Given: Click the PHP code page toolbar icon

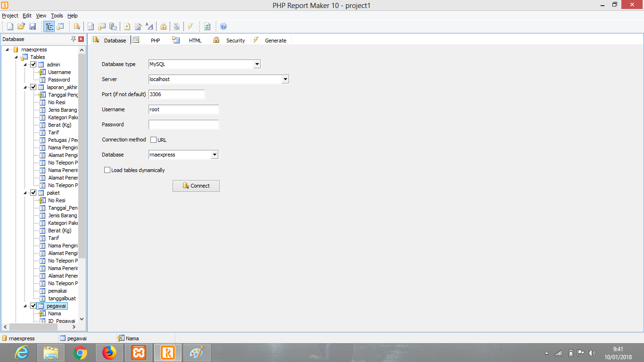Looking at the screenshot, I should pyautogui.click(x=91, y=26).
